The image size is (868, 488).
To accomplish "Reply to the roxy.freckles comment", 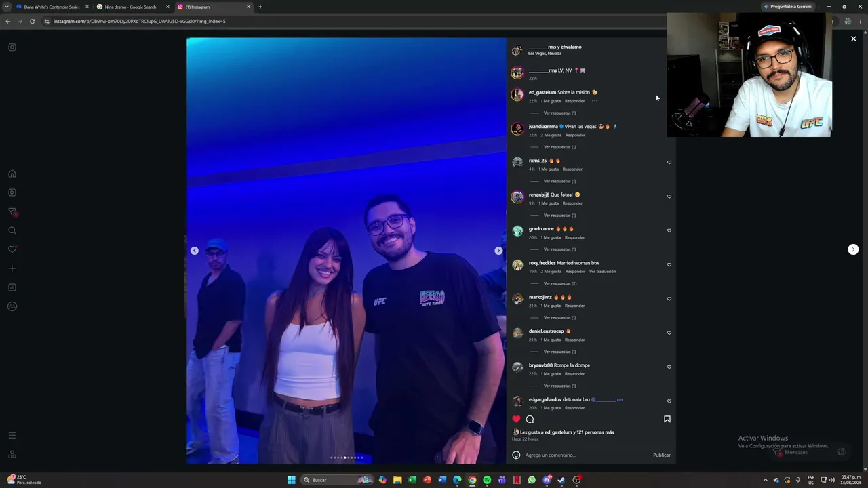I will (x=575, y=272).
